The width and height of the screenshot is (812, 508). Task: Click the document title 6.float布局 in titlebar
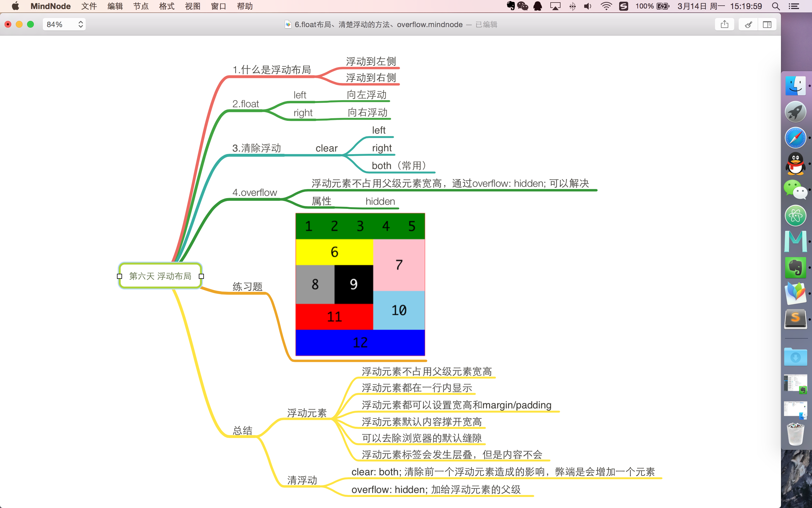click(x=378, y=25)
